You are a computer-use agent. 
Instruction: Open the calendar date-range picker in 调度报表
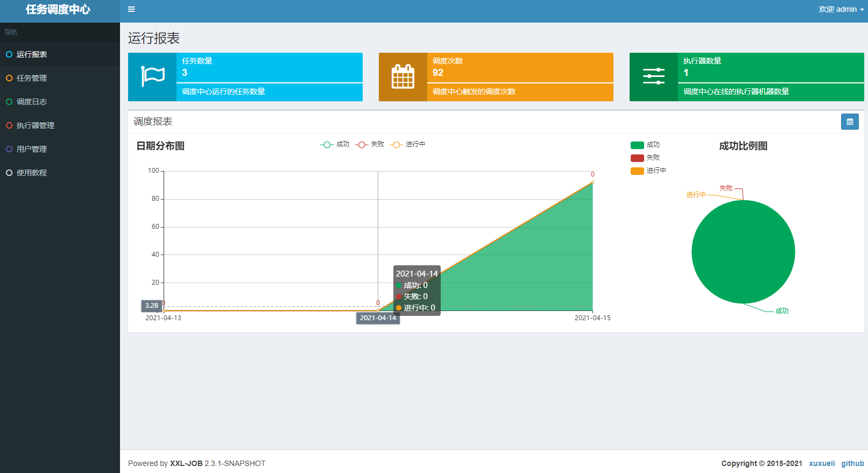(x=850, y=122)
